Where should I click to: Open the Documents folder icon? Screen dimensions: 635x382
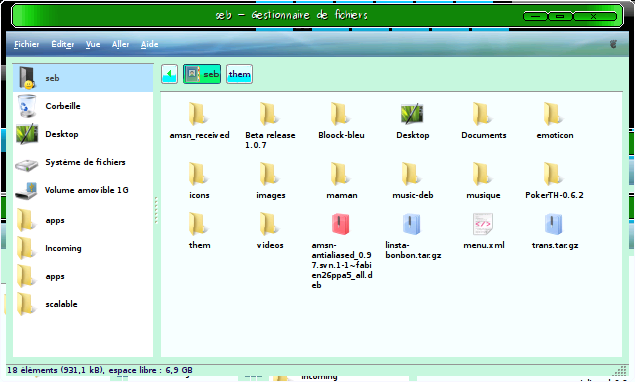point(482,114)
